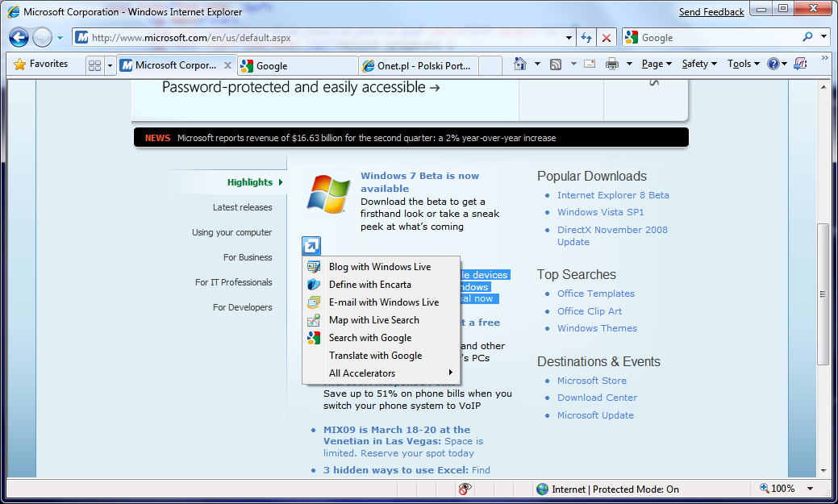Screen dimensions: 838x504
Task: Stop loading with the red X button
Action: pyautogui.click(x=607, y=37)
